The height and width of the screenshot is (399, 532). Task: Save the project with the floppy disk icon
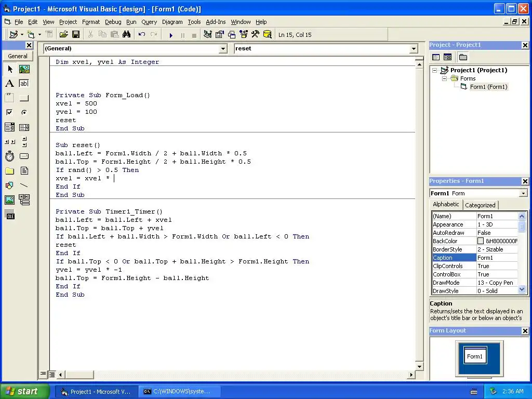(x=76, y=34)
